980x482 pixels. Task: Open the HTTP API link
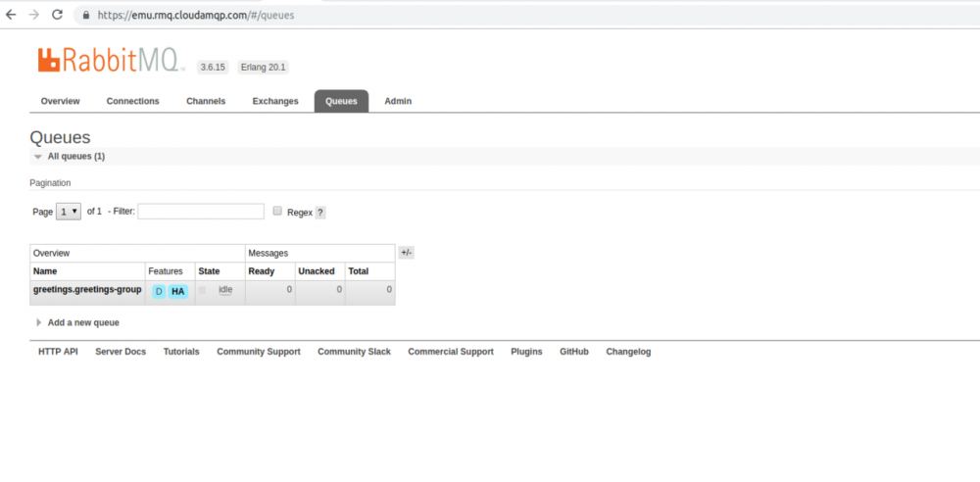click(x=58, y=352)
